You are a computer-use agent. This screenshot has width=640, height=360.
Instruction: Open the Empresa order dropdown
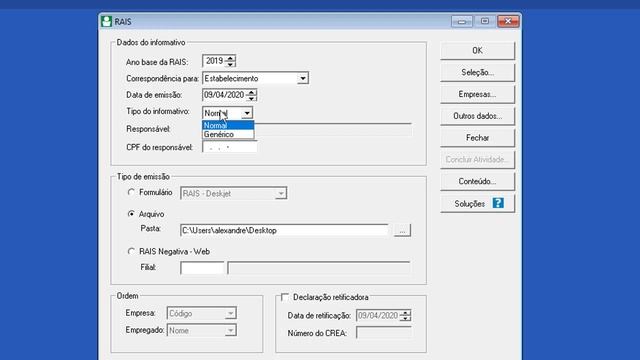[x=230, y=313]
